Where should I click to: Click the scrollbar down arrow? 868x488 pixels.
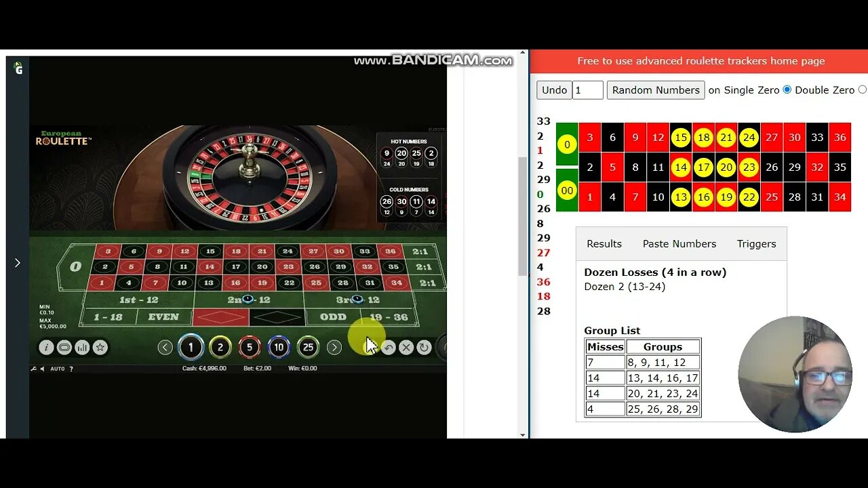(x=522, y=434)
